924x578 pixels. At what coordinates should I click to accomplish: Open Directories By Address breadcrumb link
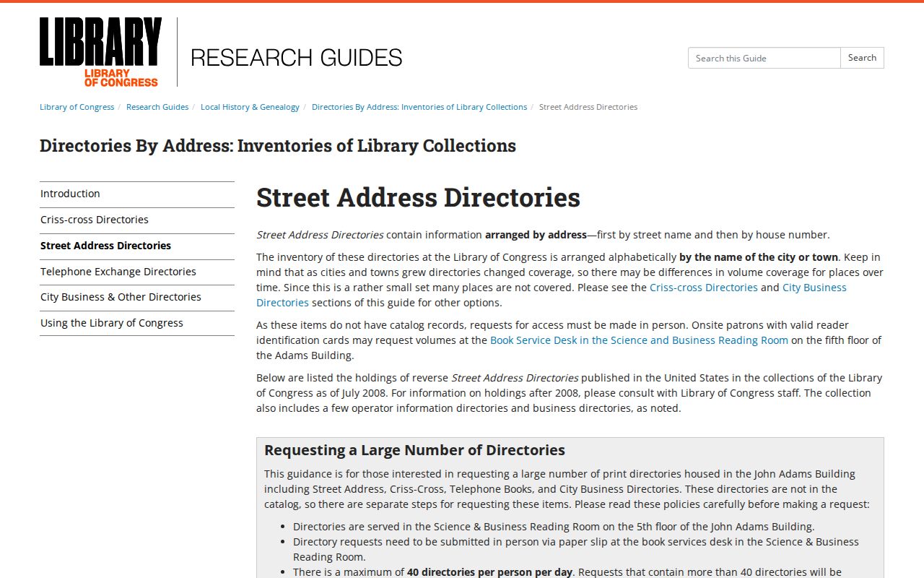point(419,107)
